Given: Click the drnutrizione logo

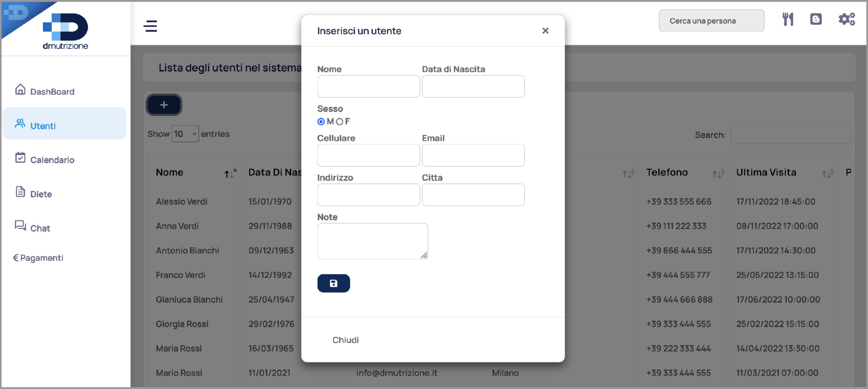Looking at the screenshot, I should [x=65, y=31].
